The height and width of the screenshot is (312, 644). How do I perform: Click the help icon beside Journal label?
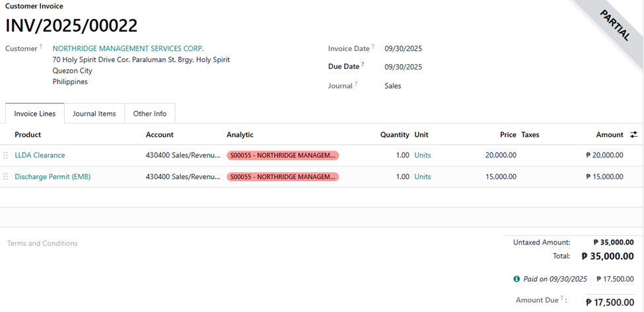(356, 84)
